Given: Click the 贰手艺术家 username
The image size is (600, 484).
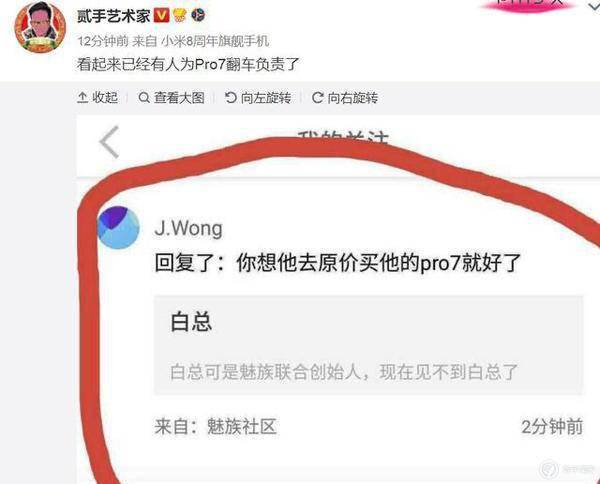Looking at the screenshot, I should point(113,16).
